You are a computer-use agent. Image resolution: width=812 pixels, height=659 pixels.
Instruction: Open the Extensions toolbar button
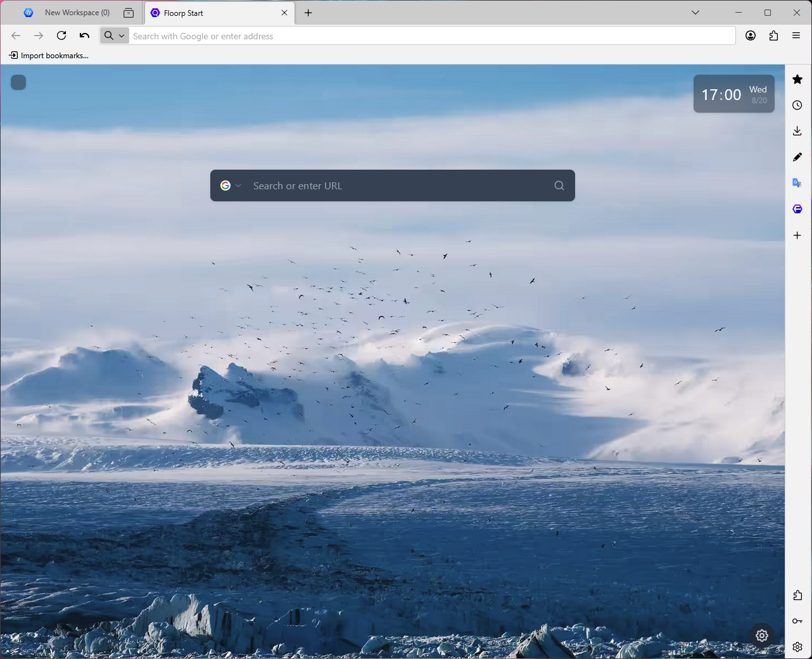773,35
